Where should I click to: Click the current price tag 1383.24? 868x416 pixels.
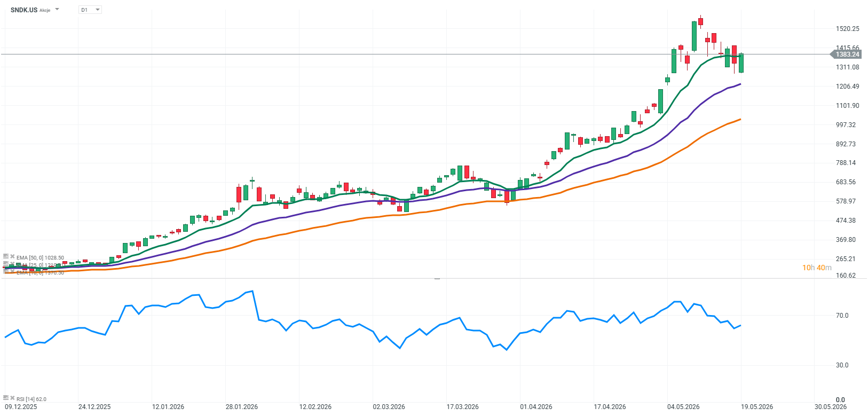click(847, 54)
